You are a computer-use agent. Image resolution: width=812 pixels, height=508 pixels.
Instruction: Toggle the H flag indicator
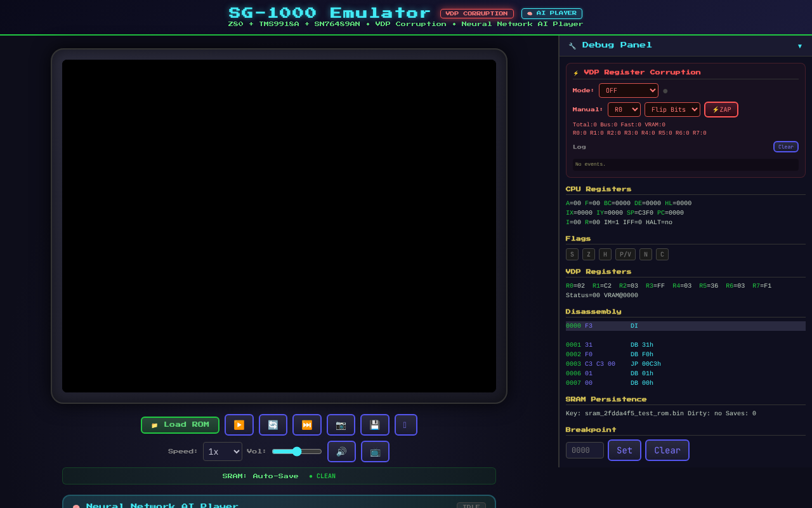click(x=605, y=255)
